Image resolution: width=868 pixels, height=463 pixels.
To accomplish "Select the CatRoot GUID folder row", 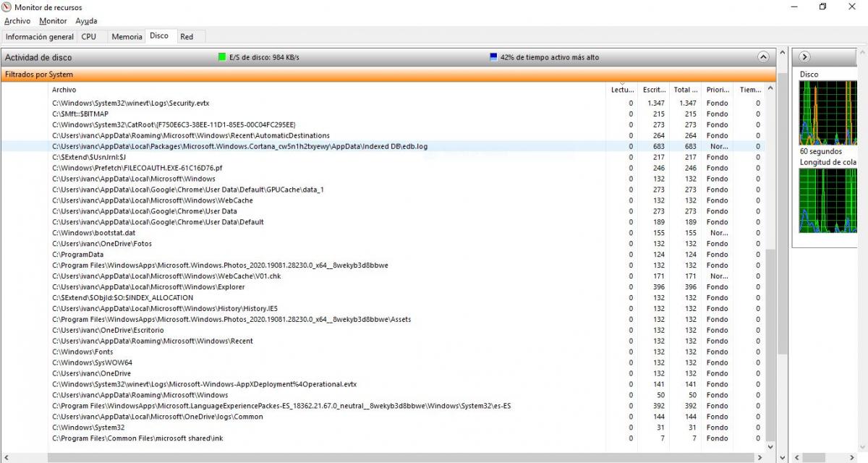I will point(382,124).
